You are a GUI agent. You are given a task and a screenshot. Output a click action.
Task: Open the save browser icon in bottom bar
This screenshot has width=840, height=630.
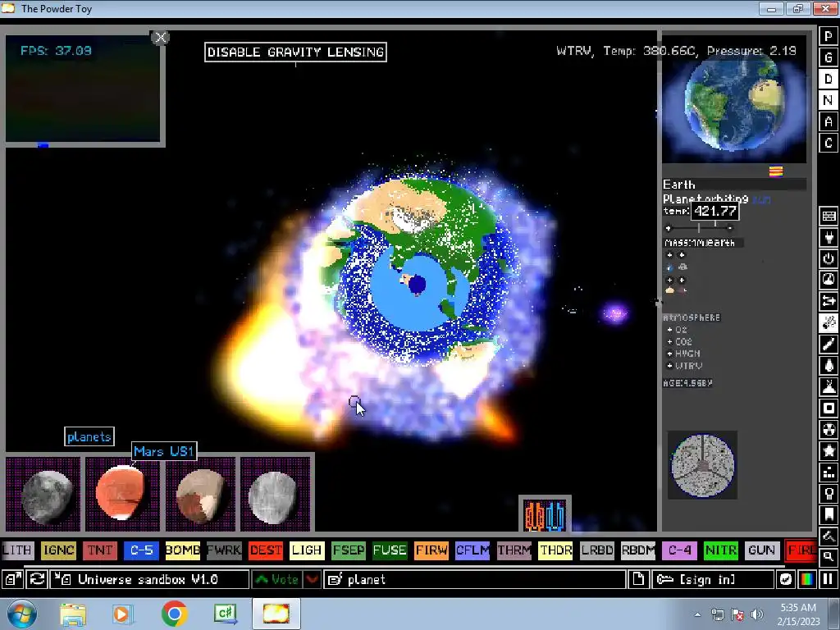(12, 579)
